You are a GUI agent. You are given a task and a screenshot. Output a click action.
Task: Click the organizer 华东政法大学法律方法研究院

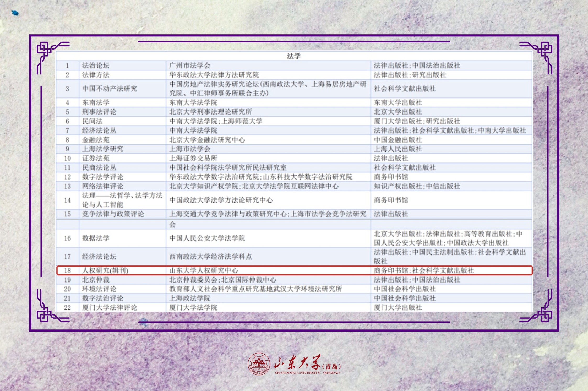point(214,75)
